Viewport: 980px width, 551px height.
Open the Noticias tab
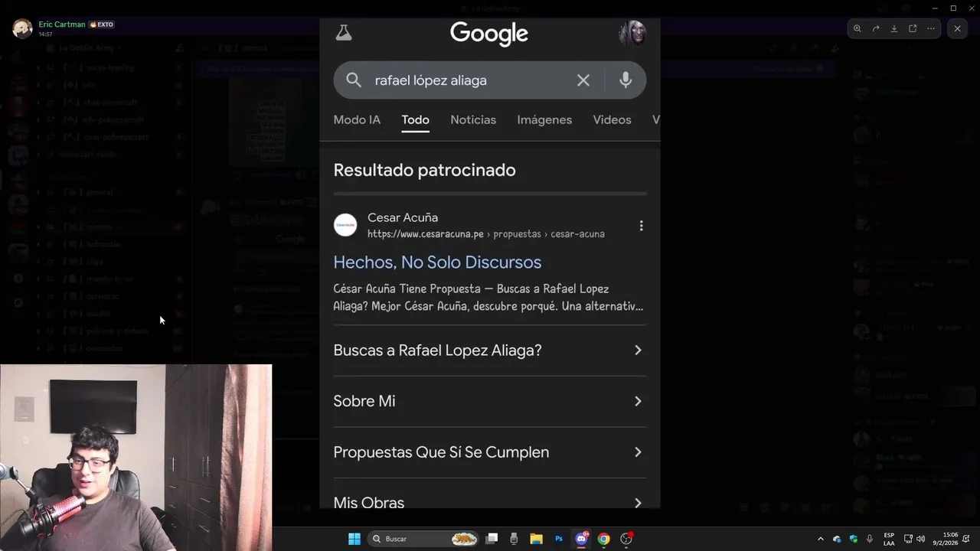pyautogui.click(x=473, y=119)
